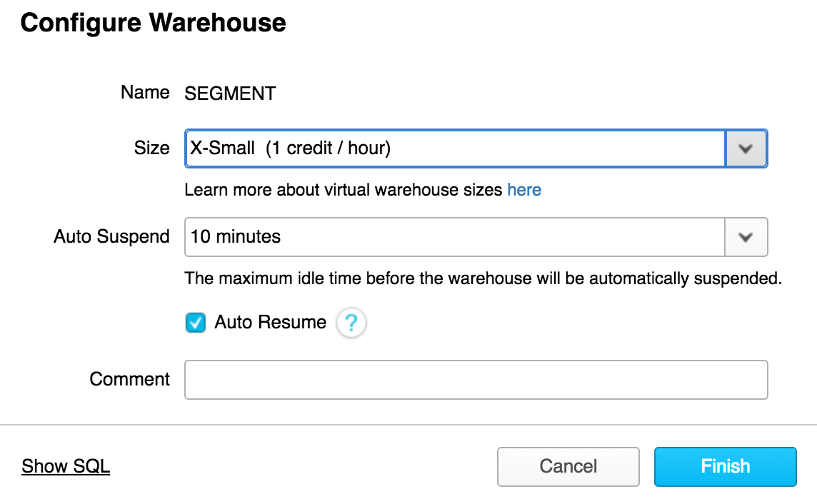Click the maximum idle time description text
The image size is (817, 504).
coord(483,278)
